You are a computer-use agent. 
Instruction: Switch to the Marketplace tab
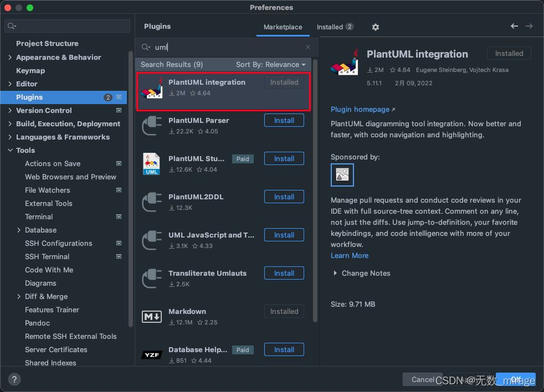pos(283,27)
